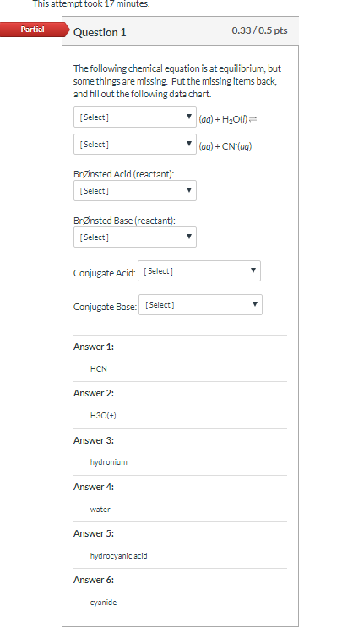Click the 0.33 / 0.5 pts score
The width and height of the screenshot is (353, 644).
pyautogui.click(x=259, y=30)
